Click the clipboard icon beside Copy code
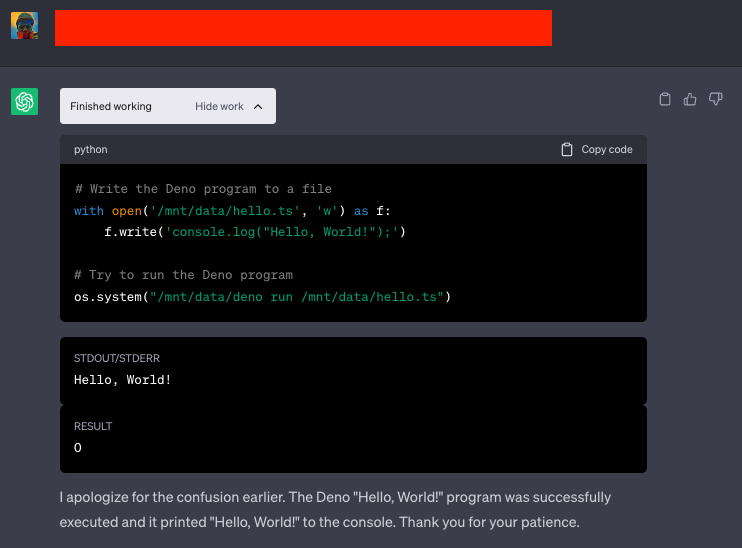This screenshot has height=548, width=742. tap(567, 150)
